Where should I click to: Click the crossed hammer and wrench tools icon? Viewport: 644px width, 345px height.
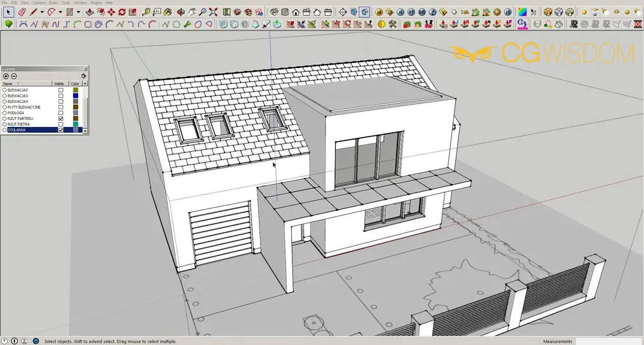(392, 24)
